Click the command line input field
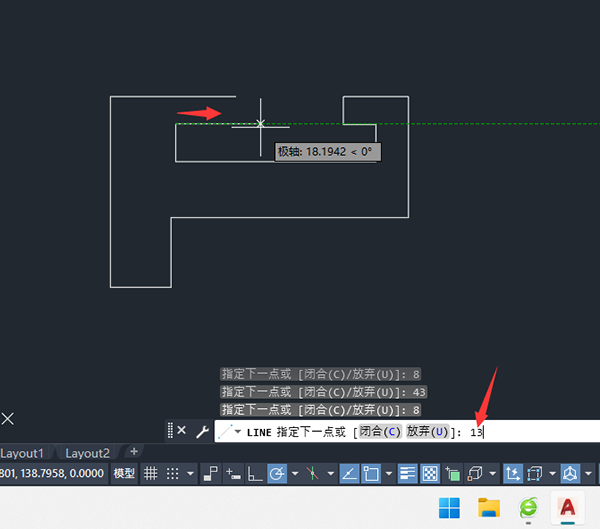The height and width of the screenshot is (529, 600). [x=407, y=432]
